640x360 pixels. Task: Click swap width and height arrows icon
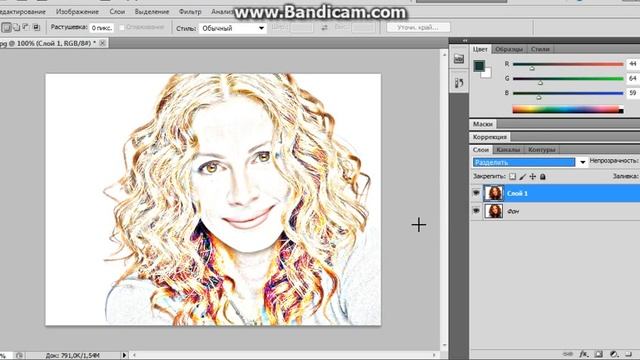(x=324, y=27)
